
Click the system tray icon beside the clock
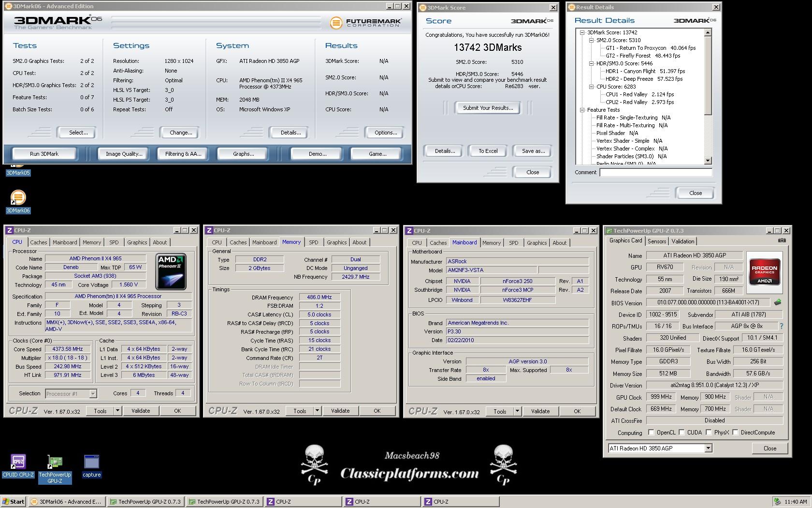coord(777,502)
